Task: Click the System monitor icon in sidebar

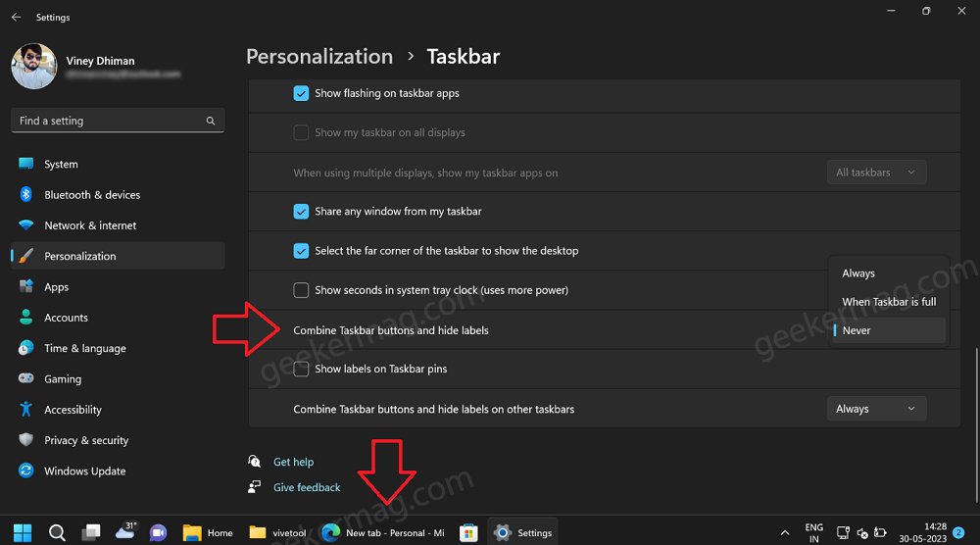Action: tap(25, 164)
